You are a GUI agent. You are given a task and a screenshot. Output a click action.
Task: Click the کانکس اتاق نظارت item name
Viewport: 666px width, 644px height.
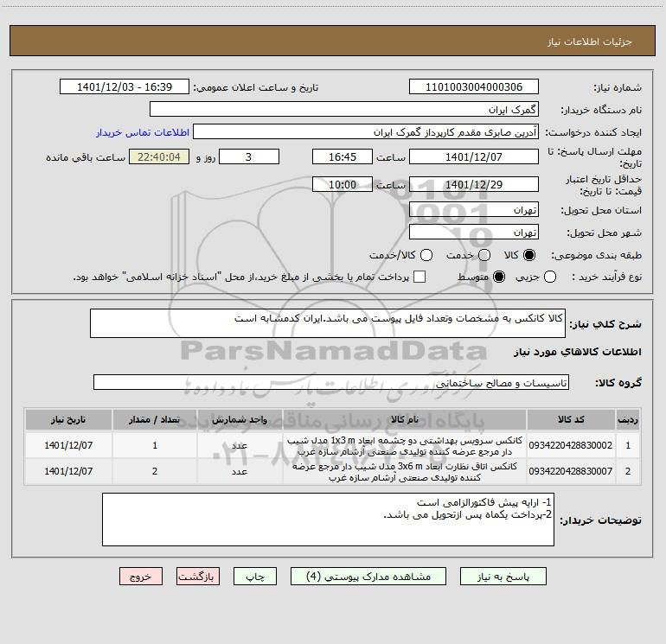coord(405,472)
